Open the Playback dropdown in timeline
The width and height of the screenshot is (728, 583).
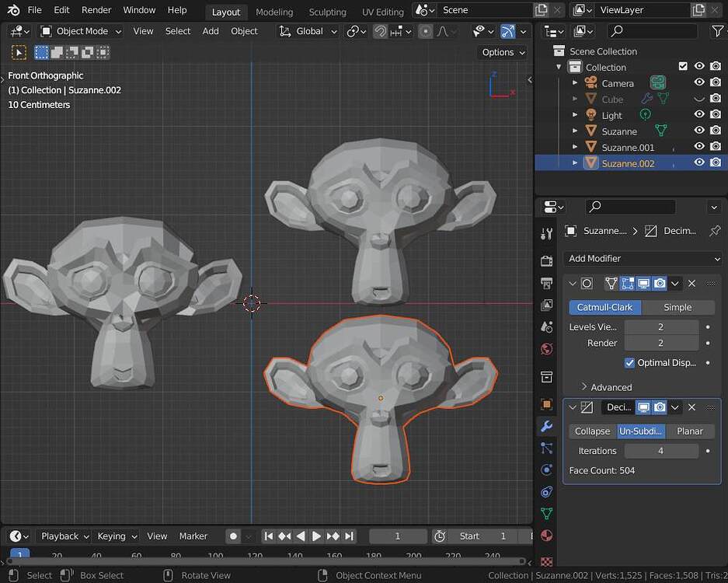(64, 536)
